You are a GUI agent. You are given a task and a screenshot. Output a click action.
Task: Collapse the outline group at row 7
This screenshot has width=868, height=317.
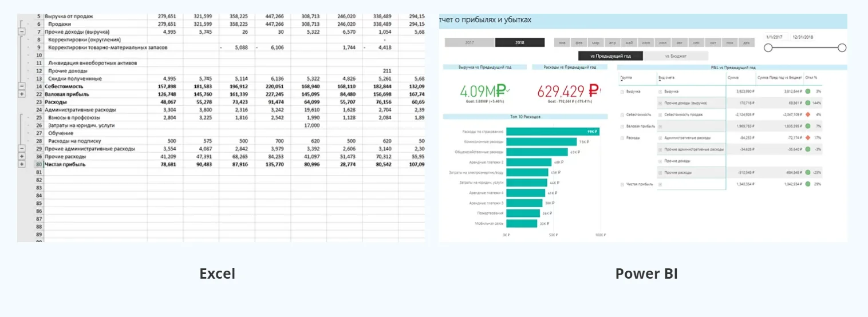pos(22,32)
